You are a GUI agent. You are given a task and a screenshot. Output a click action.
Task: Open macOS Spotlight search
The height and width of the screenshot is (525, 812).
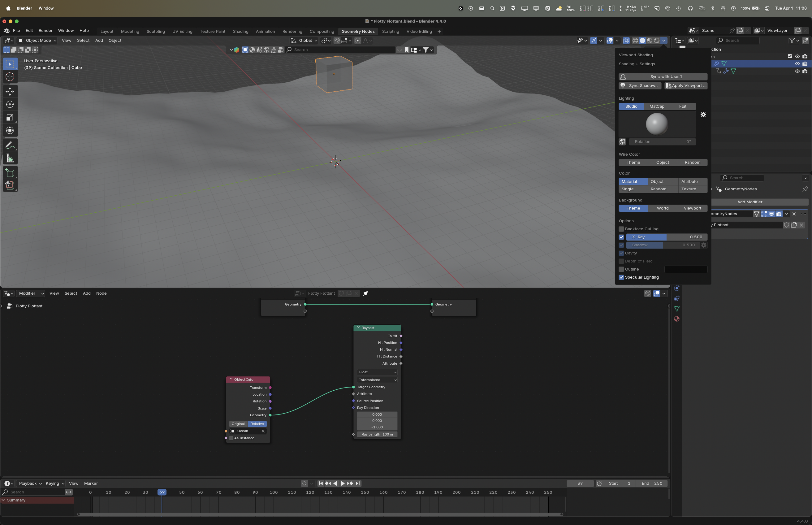tap(492, 8)
